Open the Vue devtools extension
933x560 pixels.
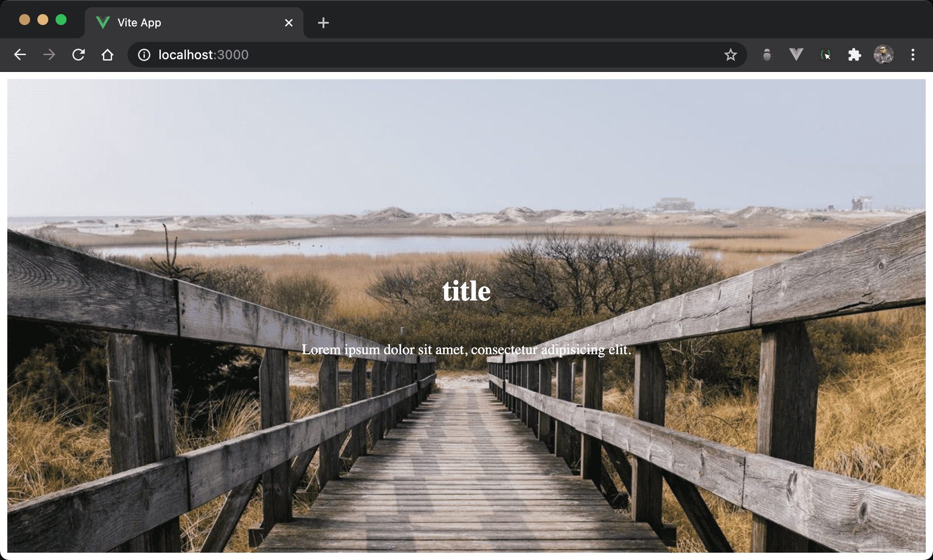796,55
